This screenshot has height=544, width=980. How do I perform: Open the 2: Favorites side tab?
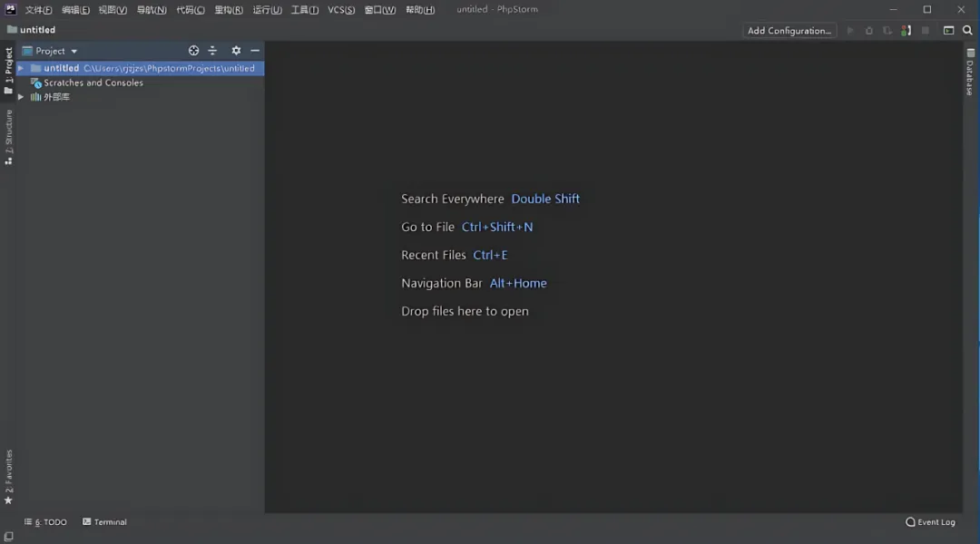pos(8,477)
